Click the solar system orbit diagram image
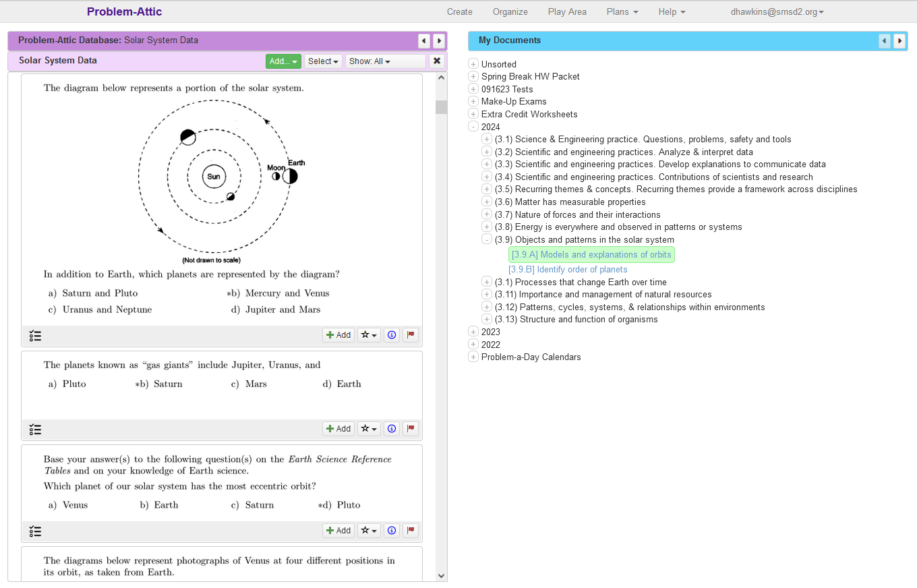The image size is (917, 588). pyautogui.click(x=220, y=181)
